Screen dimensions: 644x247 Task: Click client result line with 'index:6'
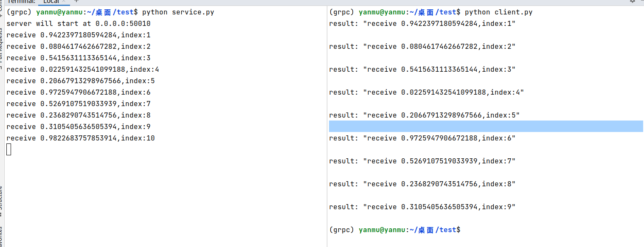[x=422, y=138]
